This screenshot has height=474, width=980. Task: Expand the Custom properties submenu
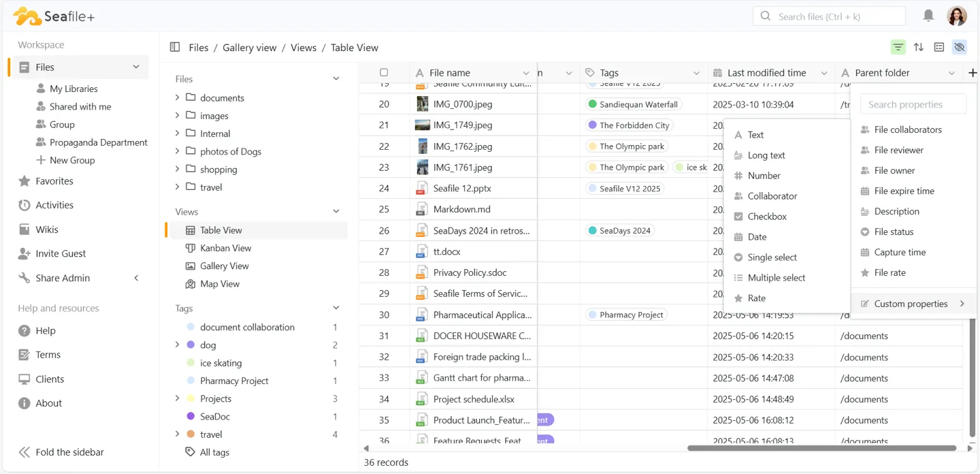click(911, 304)
